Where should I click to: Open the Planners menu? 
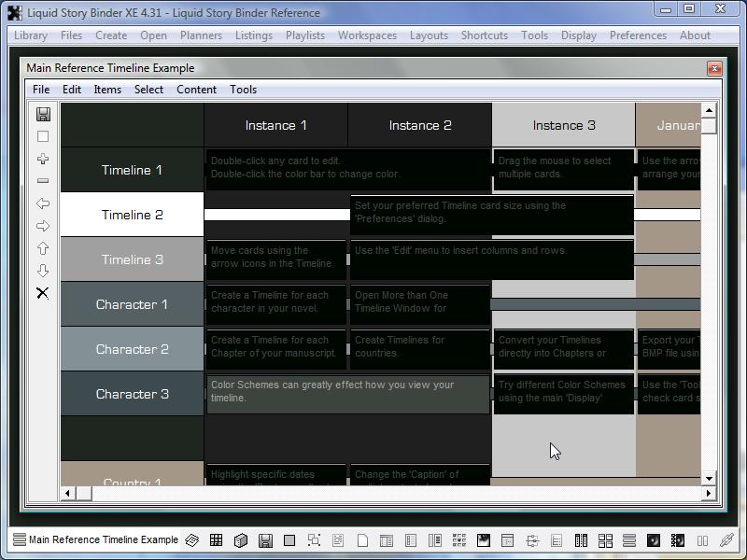tap(201, 35)
